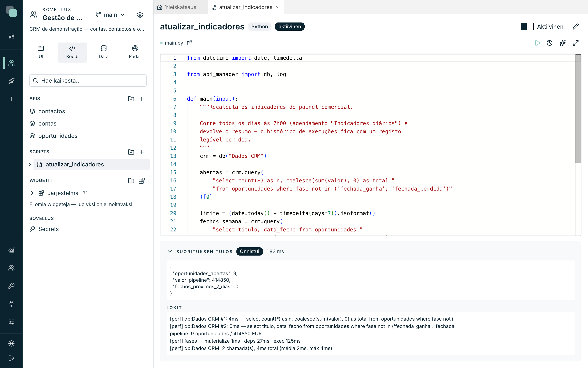Select atualizar_indicadores script in sidebar

(x=92, y=165)
